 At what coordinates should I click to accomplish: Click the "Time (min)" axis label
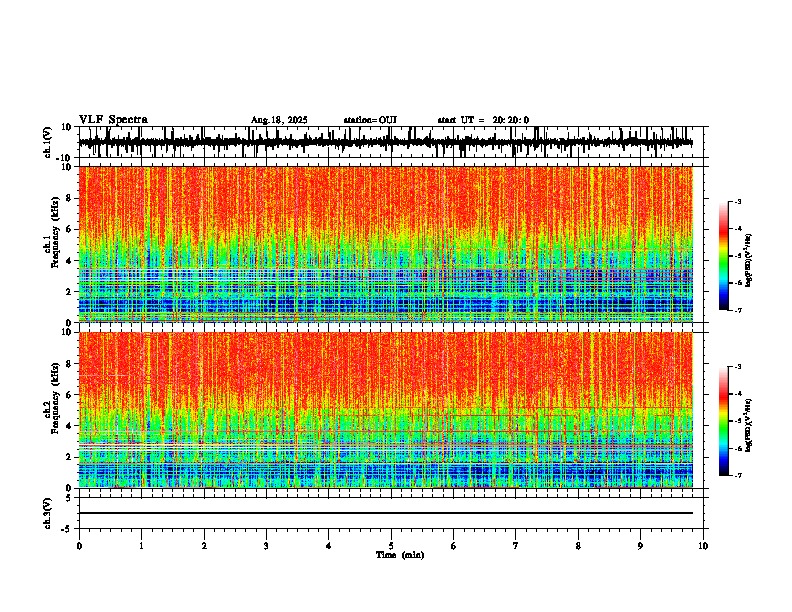400,555
